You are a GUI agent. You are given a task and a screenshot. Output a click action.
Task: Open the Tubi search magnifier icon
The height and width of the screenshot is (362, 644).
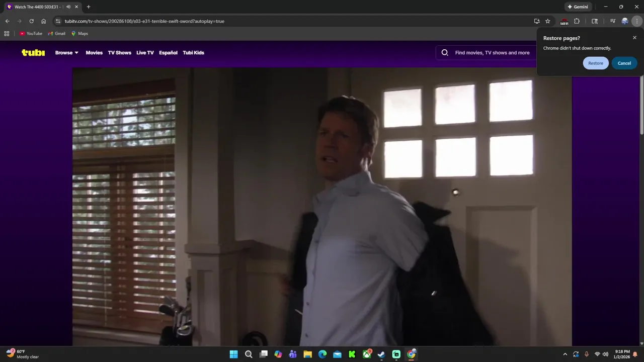pos(445,52)
